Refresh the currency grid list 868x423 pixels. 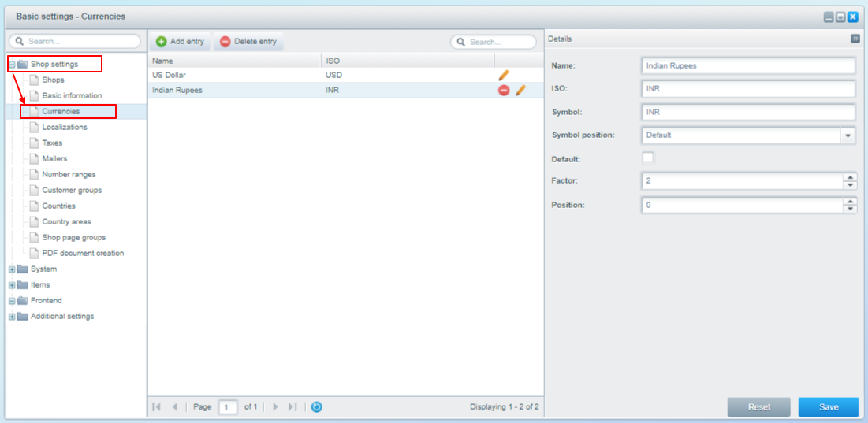tap(317, 407)
